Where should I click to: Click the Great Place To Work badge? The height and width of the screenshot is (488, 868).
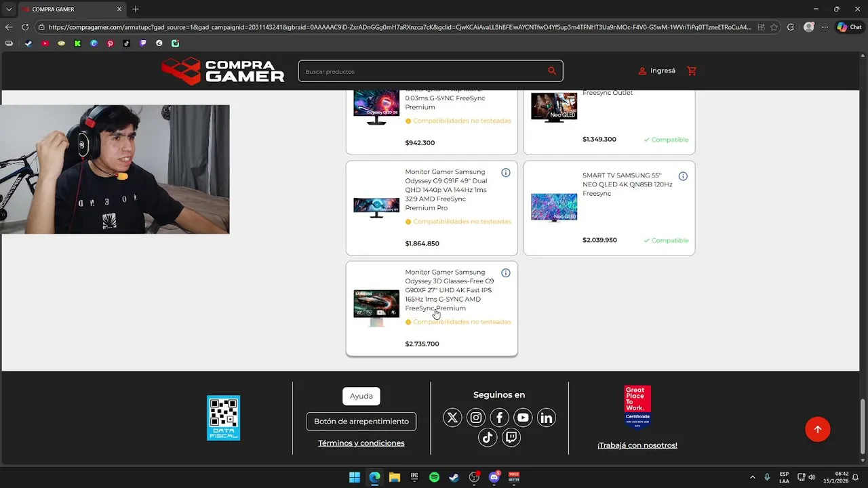point(637,407)
